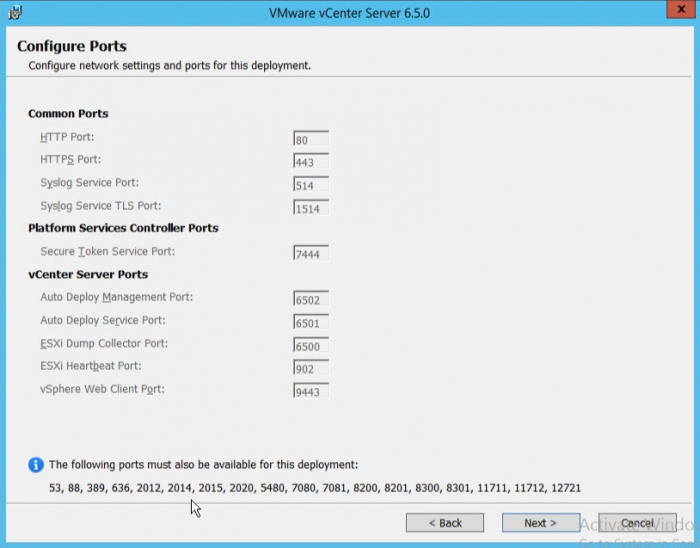The height and width of the screenshot is (548, 700).
Task: Click the required ports list starting with 53, 88
Action: tap(315, 488)
